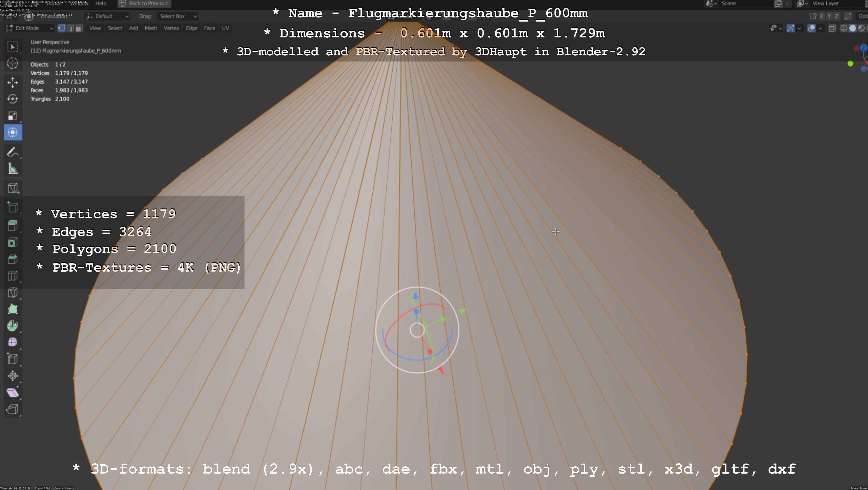Screen dimensions: 868x490
Task: Click the 'Triangles 2,100' statistics text
Action: tap(50, 99)
